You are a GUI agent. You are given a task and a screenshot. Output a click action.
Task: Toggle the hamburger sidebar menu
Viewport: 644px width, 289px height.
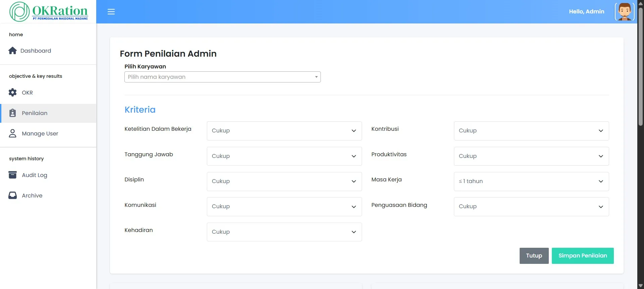(x=111, y=12)
